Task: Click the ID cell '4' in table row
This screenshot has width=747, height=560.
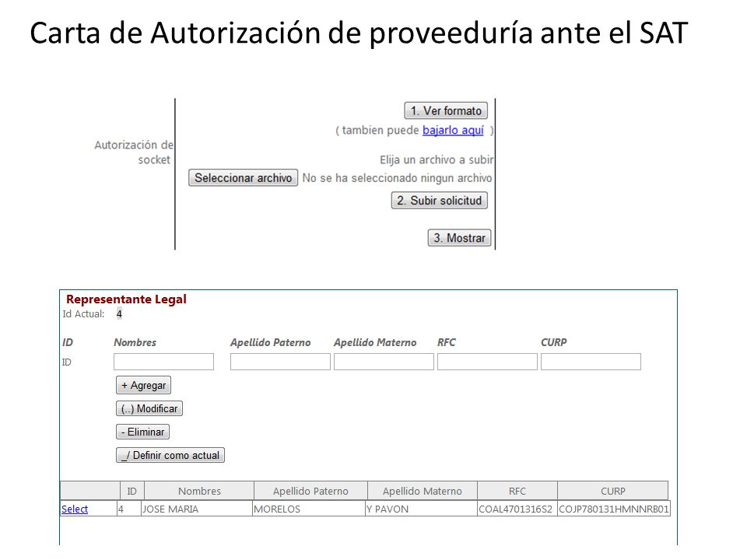Action: (129, 509)
